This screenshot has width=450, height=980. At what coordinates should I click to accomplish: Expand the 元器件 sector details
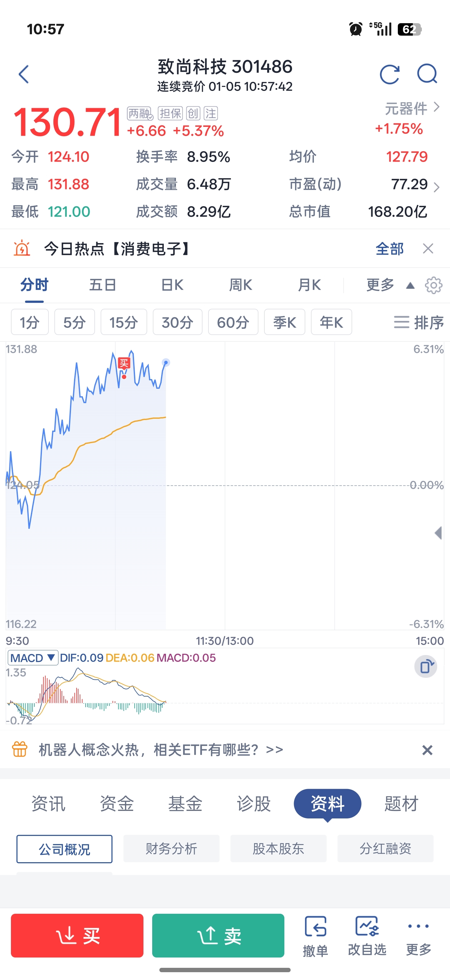click(x=412, y=108)
